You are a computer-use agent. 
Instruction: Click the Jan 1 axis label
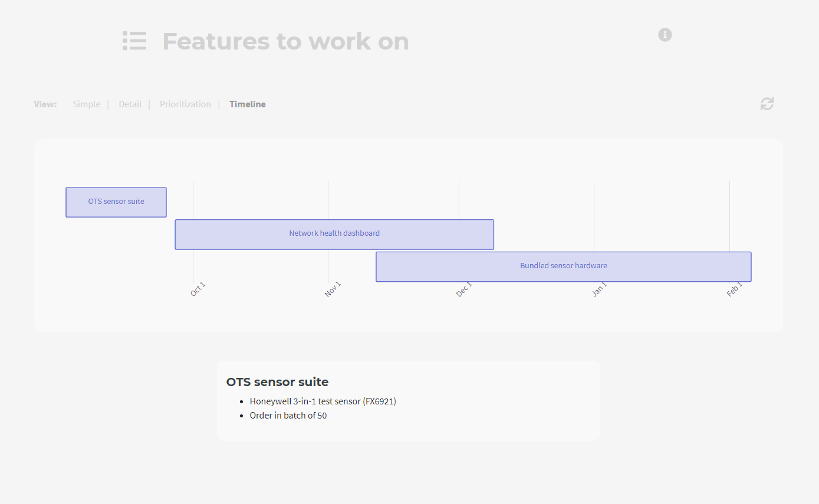click(x=600, y=289)
